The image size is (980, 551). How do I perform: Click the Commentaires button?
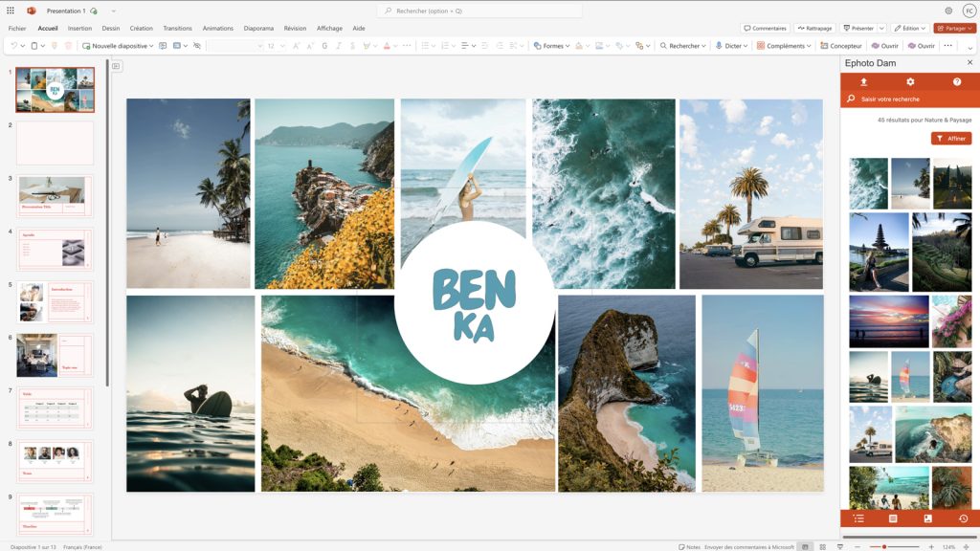pos(765,28)
